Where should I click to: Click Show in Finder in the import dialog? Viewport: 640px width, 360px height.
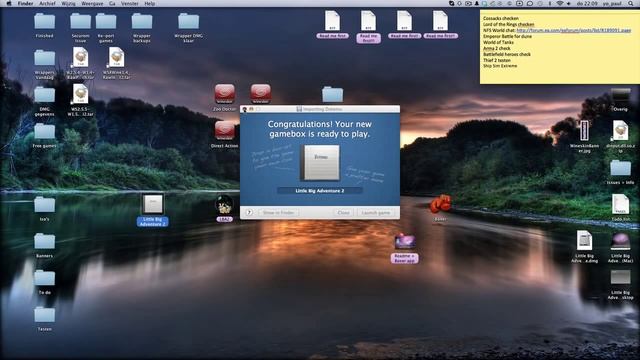pyautogui.click(x=278, y=213)
